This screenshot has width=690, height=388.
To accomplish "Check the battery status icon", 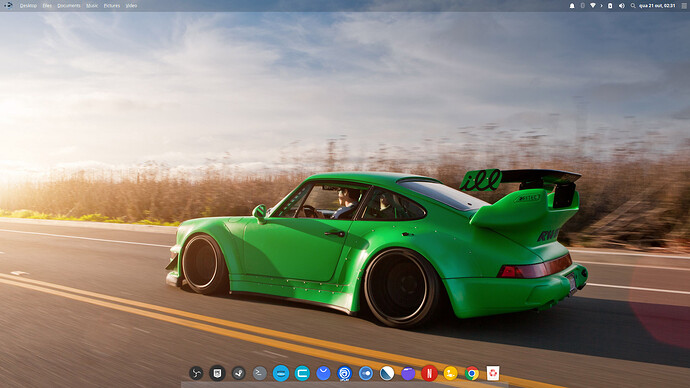I will 583,6.
